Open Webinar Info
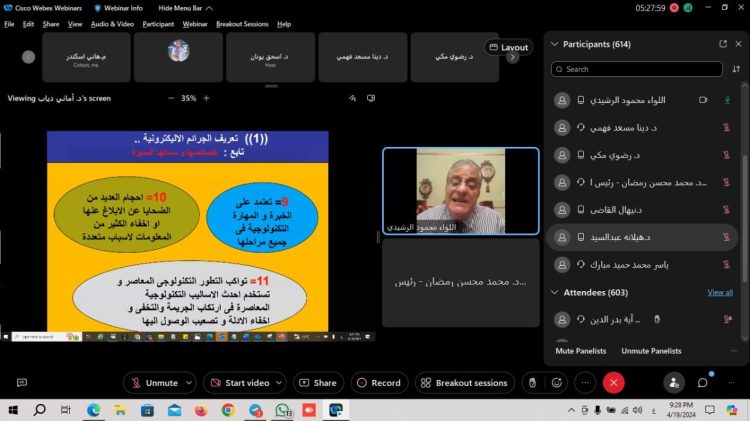 [x=118, y=8]
